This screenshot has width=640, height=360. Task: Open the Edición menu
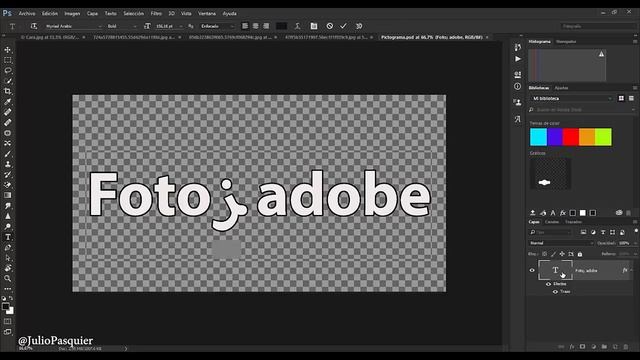(50, 13)
